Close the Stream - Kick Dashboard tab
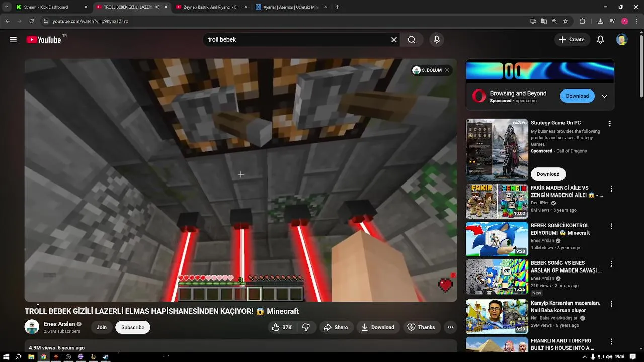 click(x=86, y=7)
